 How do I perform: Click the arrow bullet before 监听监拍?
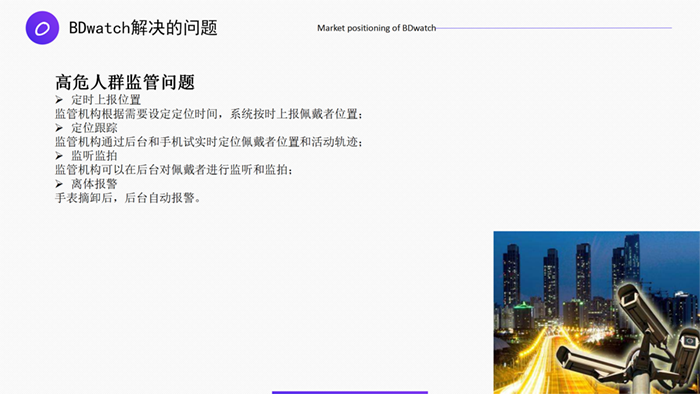[x=59, y=156]
